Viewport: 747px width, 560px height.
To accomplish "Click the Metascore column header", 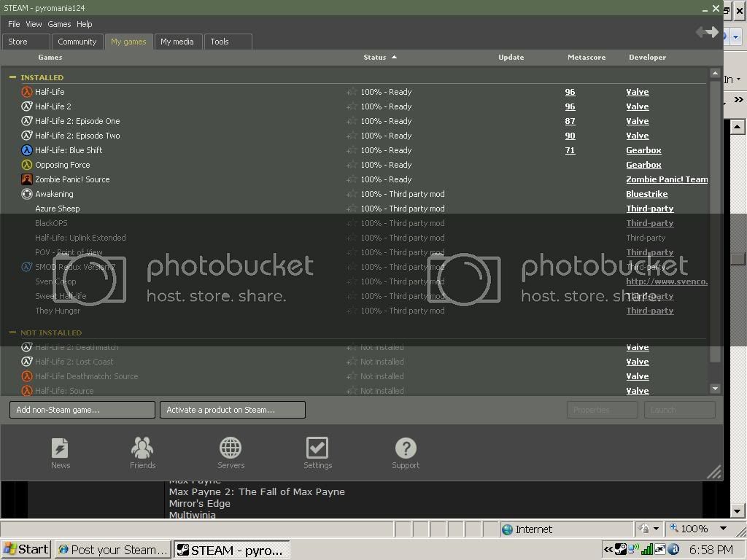I will [x=587, y=57].
